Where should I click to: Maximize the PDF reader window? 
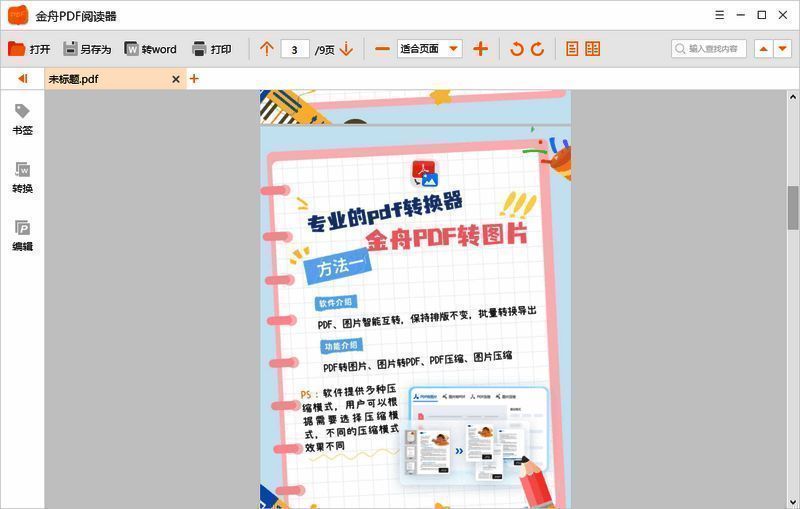coord(762,15)
